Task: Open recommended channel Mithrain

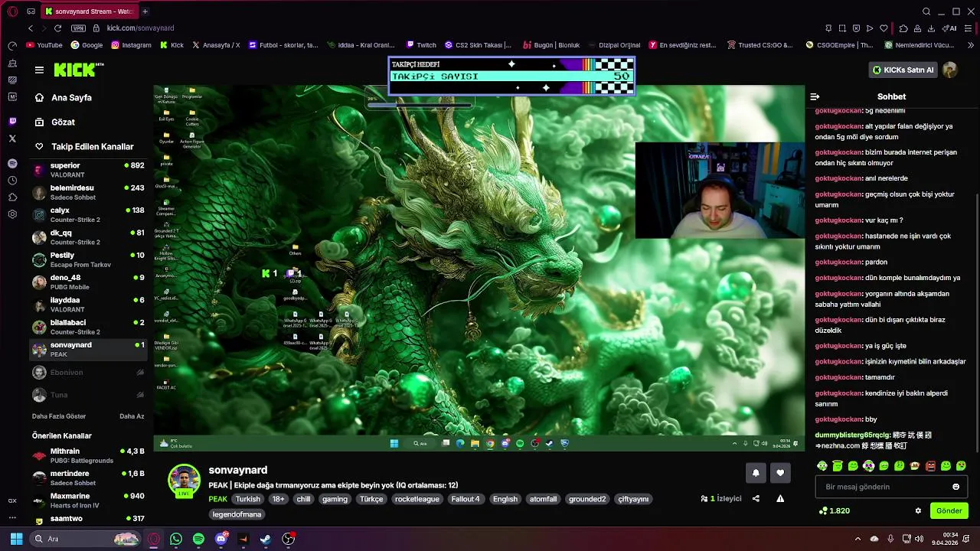Action: click(88, 455)
